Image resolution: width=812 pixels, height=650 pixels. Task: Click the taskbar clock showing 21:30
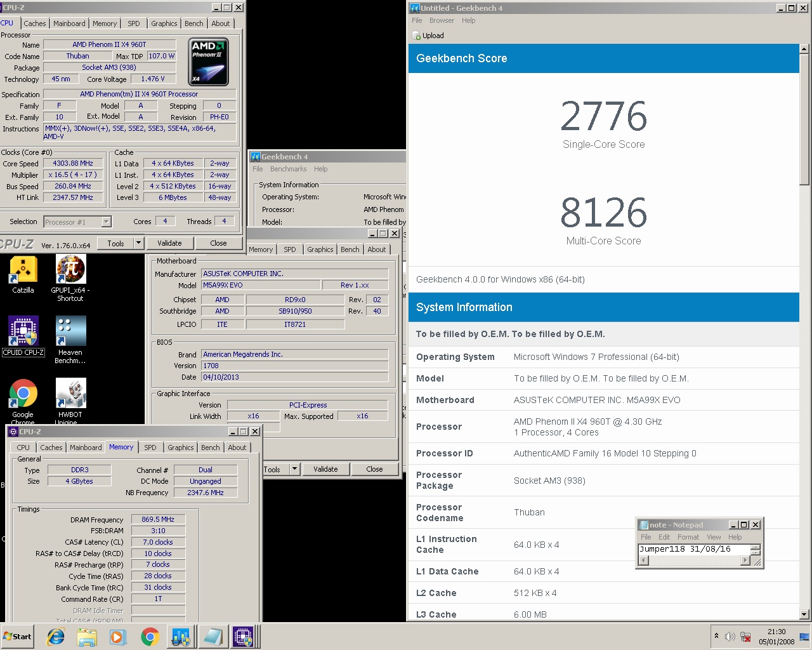point(776,637)
